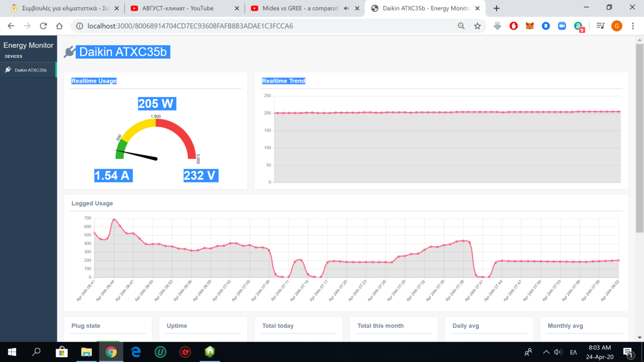Click the plug icon beside page title

pyautogui.click(x=69, y=52)
